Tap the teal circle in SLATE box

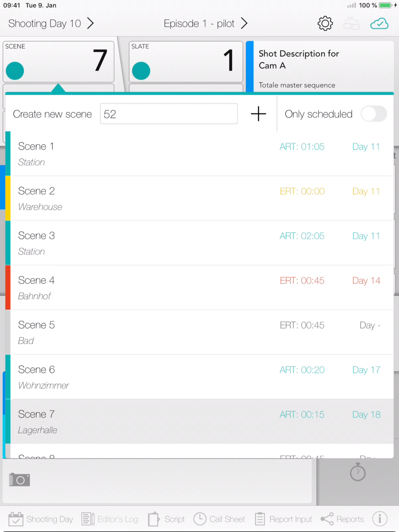click(x=141, y=71)
